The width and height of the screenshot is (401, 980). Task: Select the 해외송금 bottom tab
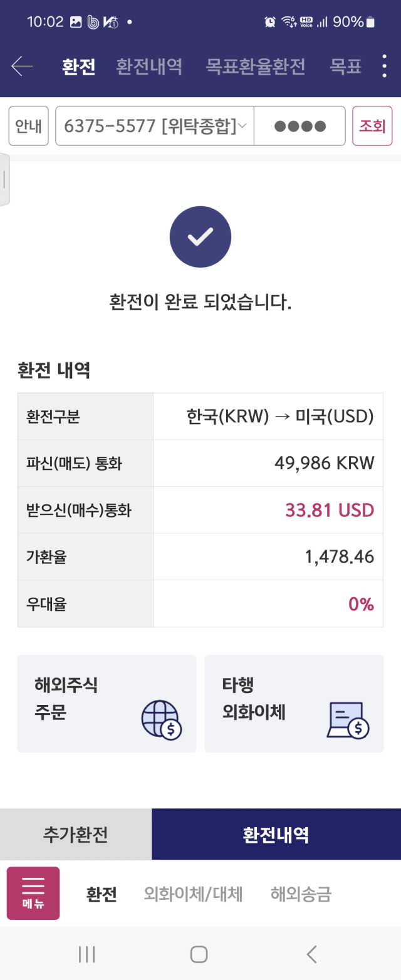[x=301, y=894]
